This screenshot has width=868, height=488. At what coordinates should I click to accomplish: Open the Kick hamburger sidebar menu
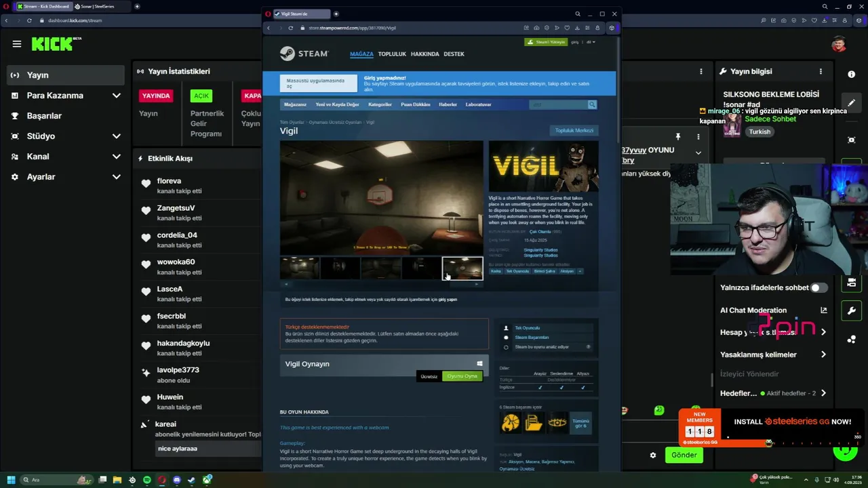(x=17, y=44)
